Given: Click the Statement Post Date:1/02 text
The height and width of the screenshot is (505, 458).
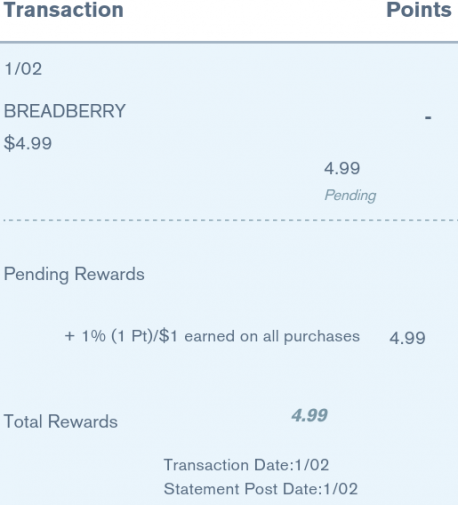Looking at the screenshot, I should [261, 489].
